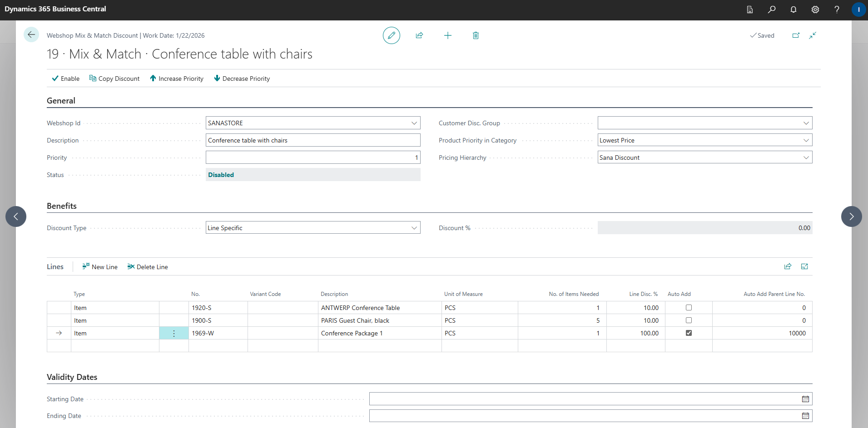Image resolution: width=868 pixels, height=428 pixels.
Task: Open notifications bell icon
Action: click(794, 10)
